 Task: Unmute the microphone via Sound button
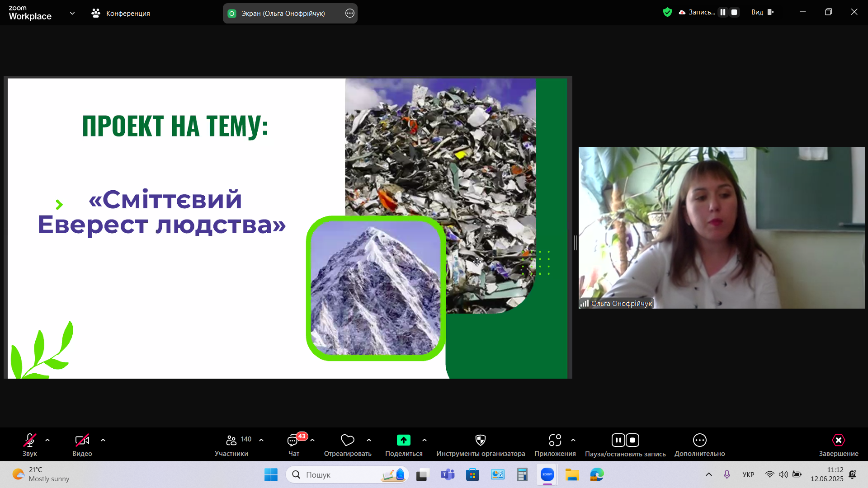click(x=30, y=440)
